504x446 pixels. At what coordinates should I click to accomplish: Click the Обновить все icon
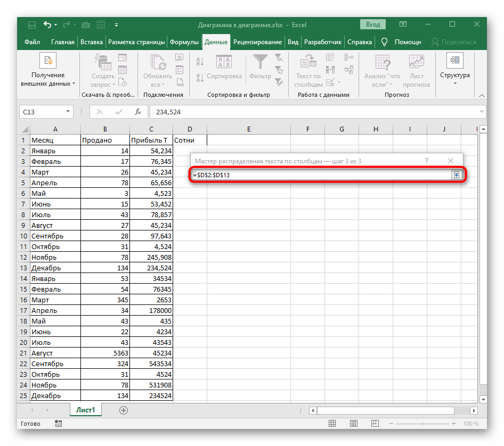click(x=158, y=62)
